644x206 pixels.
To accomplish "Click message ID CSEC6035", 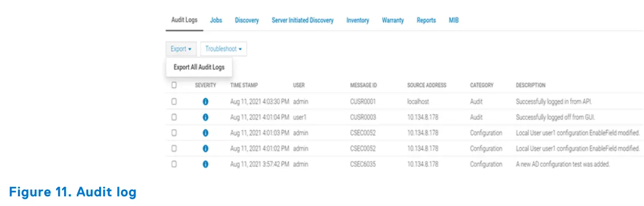I will pos(363,164).
